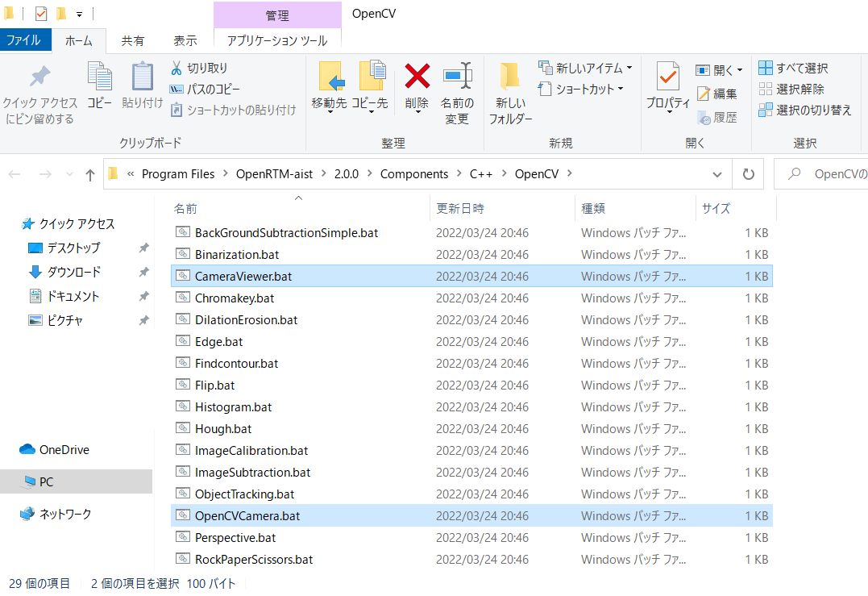Click the Manage contextual tab header
Screen dimensions: 868x596
(277, 15)
